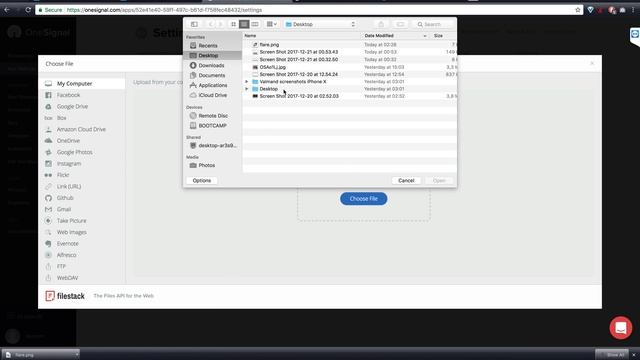
Task: Click the filestack logo link
Action: pos(65,296)
